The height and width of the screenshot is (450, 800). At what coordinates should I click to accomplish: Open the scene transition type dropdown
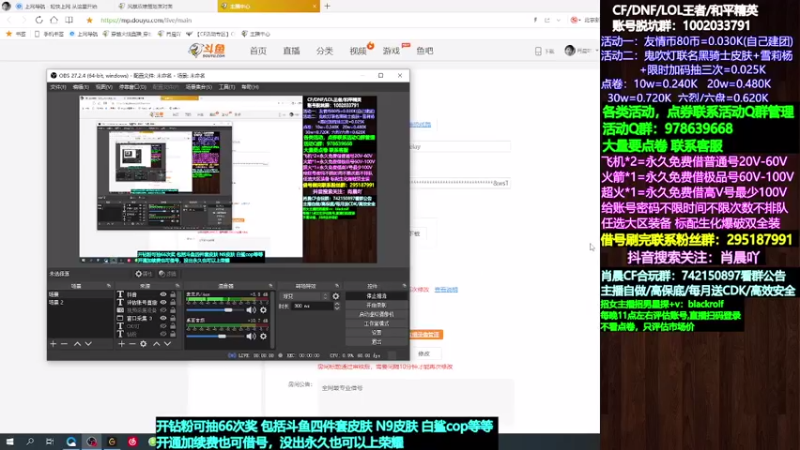305,296
